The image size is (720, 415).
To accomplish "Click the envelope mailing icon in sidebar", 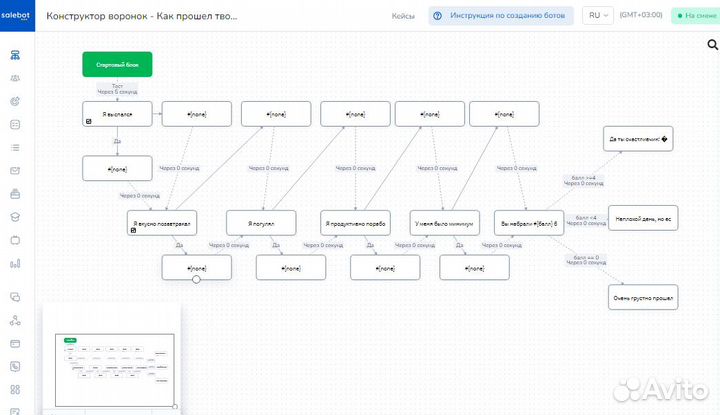I will click(x=15, y=170).
